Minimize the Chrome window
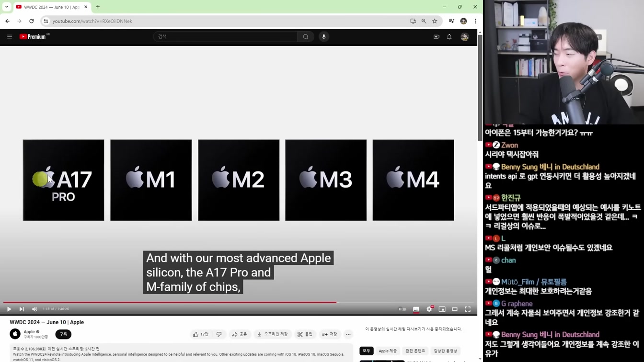Viewport: 644px width, 362px height. click(x=444, y=7)
